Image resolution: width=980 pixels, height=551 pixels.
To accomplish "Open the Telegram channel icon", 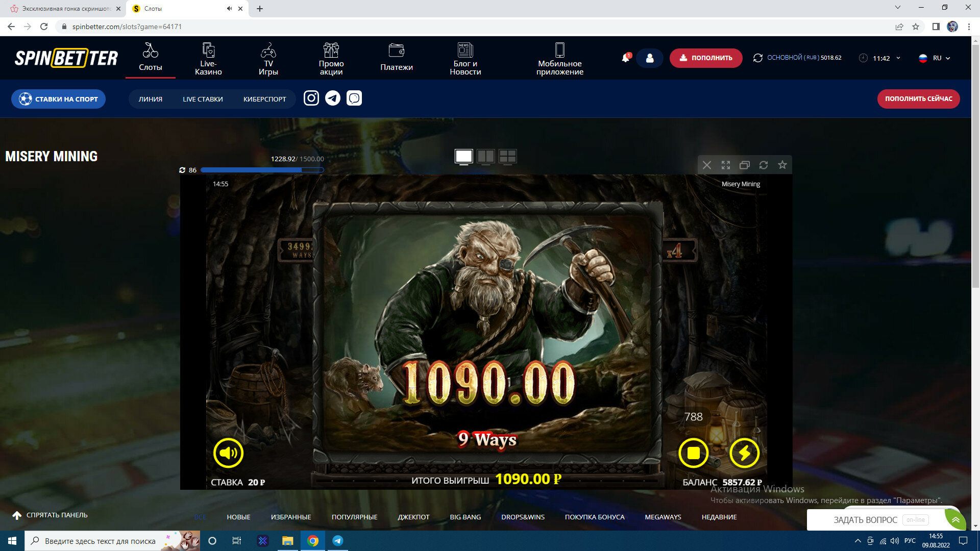I will pyautogui.click(x=333, y=98).
